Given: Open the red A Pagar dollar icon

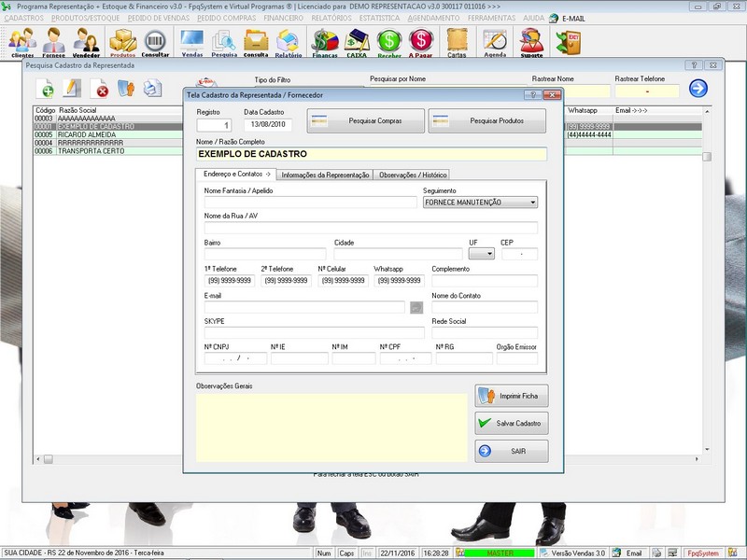Looking at the screenshot, I should pyautogui.click(x=421, y=42).
